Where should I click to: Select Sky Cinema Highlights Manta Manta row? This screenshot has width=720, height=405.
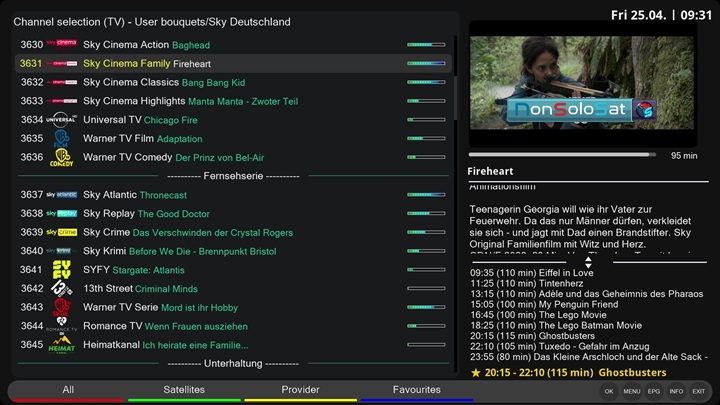pos(233,101)
